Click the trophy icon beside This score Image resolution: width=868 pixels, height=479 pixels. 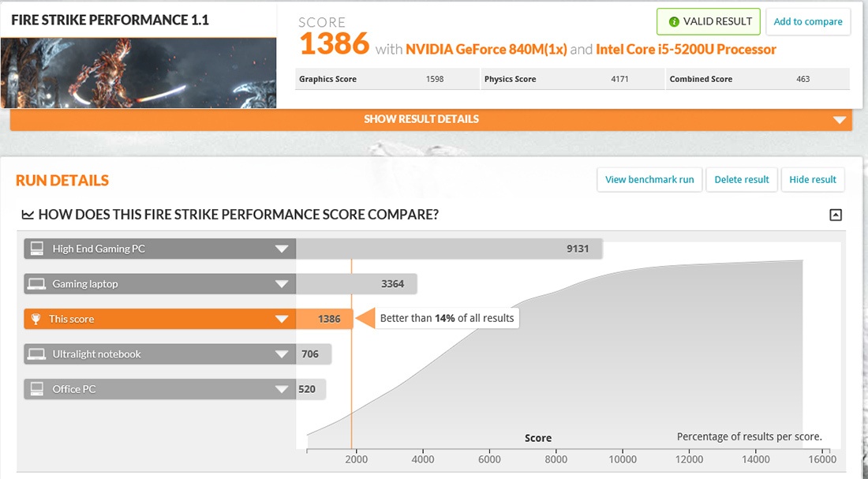(x=36, y=319)
